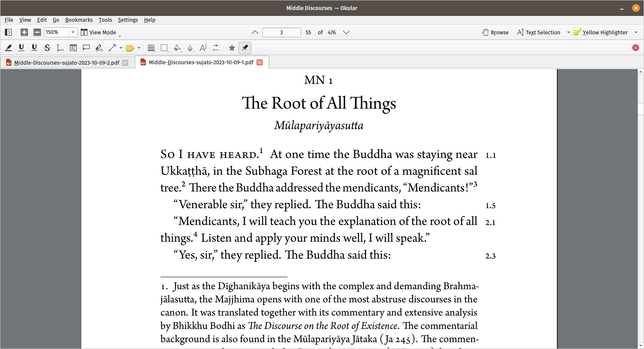
Task: Open the View menu
Action: click(25, 20)
